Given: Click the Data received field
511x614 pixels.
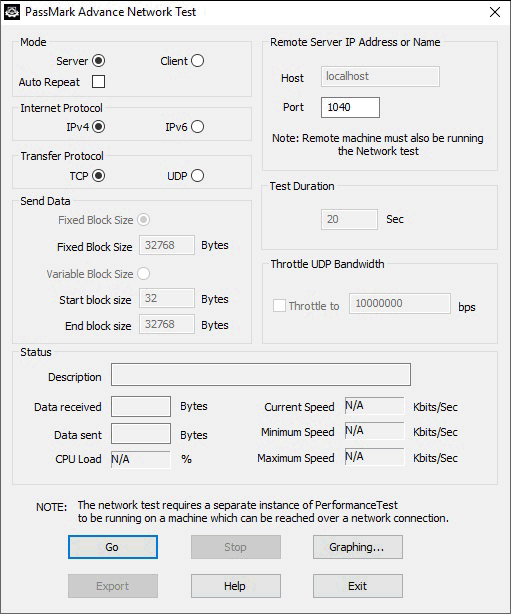Looking at the screenshot, I should click(141, 406).
